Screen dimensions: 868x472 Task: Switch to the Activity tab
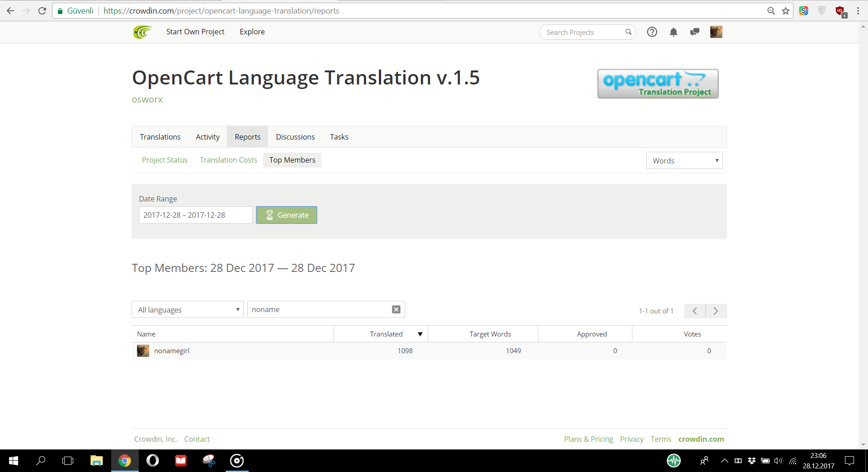[x=208, y=137]
